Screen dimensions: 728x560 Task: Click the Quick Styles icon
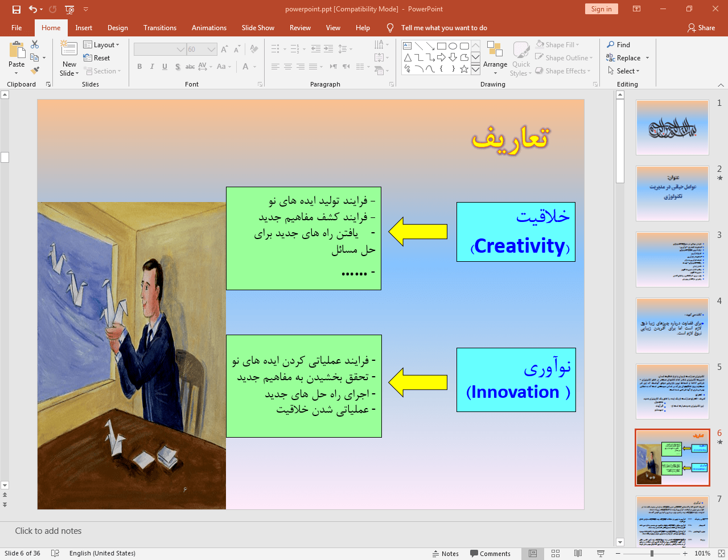[520, 57]
